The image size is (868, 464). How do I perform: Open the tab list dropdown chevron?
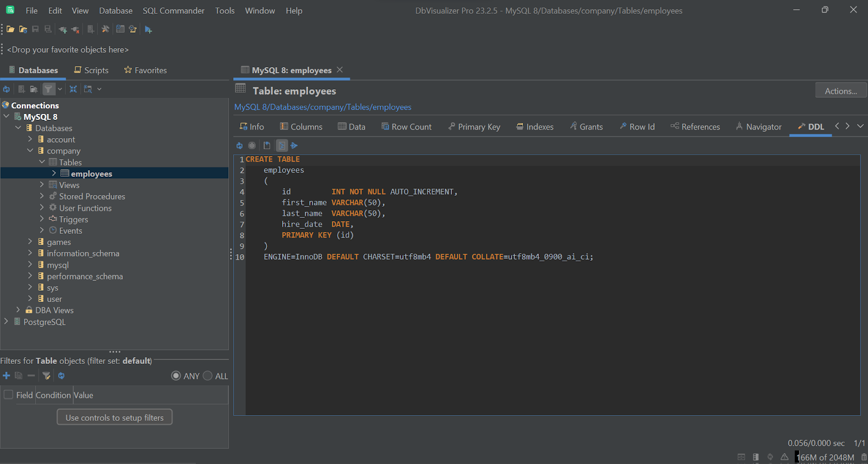(860, 126)
